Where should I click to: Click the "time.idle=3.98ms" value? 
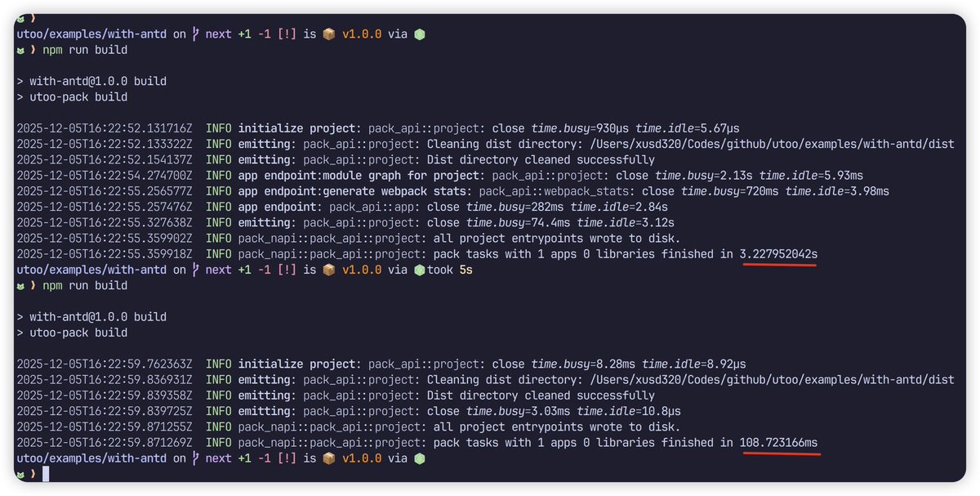837,191
